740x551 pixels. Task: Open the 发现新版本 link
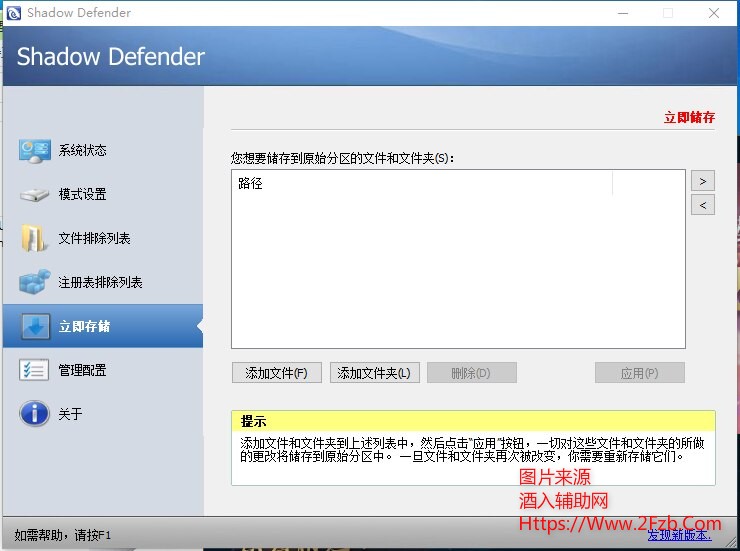(679, 535)
